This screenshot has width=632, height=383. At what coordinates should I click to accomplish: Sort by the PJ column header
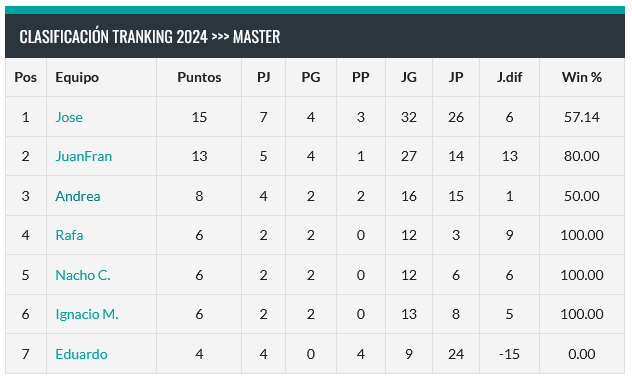(x=264, y=77)
